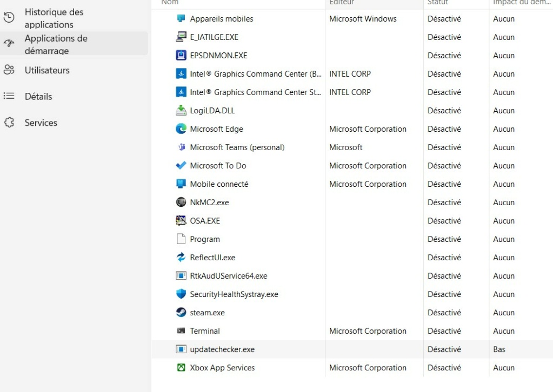Click the E_IATILGE.EXE printer icon
Viewport: 553px width, 392px height.
(x=181, y=37)
